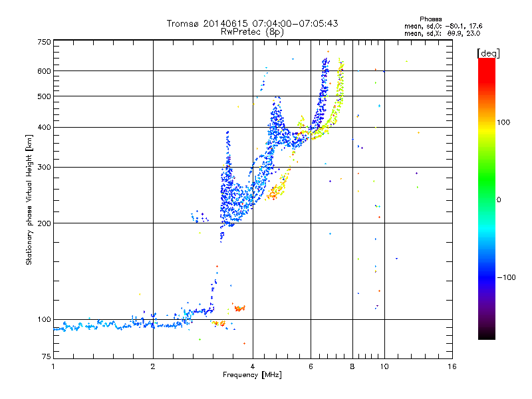Click the orange echo cluster near 100 km
The height and width of the screenshot is (399, 532).
point(239,308)
